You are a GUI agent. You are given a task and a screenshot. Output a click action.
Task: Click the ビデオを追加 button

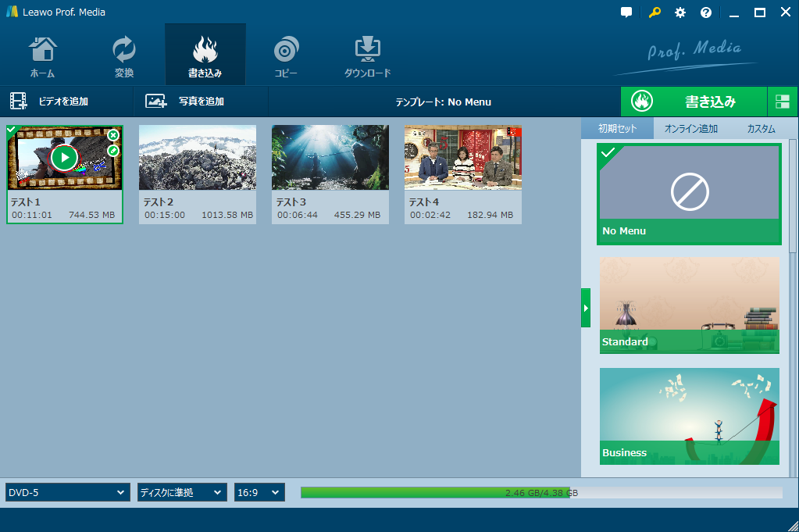point(50,102)
